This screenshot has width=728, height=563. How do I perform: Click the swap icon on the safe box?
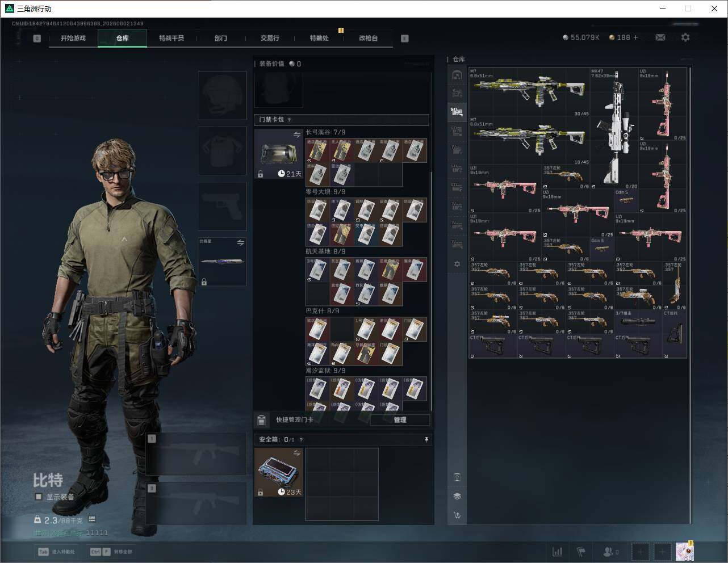click(297, 453)
